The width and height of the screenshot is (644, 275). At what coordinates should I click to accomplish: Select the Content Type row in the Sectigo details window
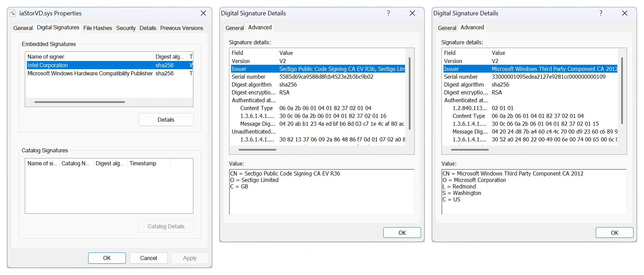coord(318,108)
